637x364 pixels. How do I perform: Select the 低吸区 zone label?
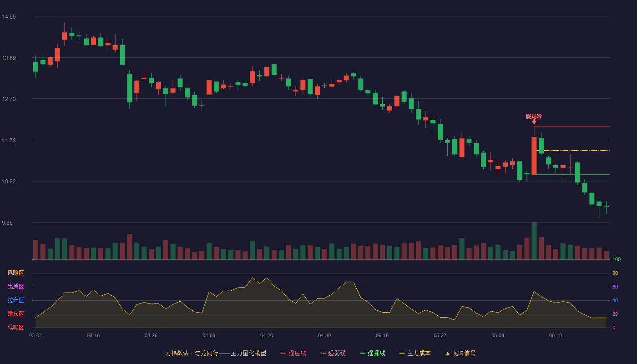tap(15, 327)
